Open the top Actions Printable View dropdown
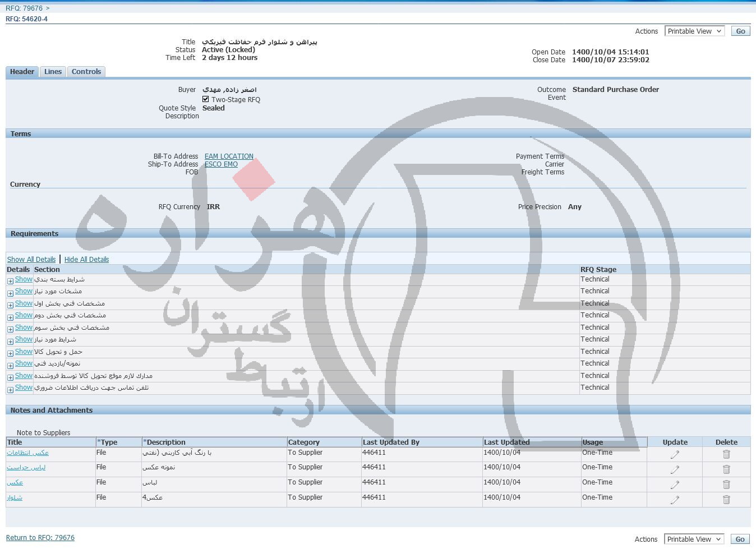Viewport: 756px width, 549px height. tap(694, 31)
